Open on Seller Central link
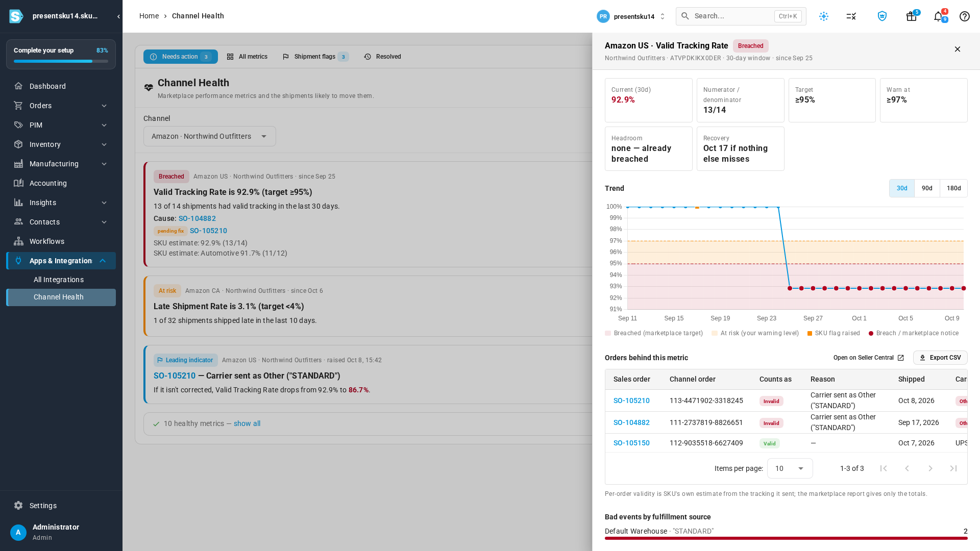Image resolution: width=980 pixels, height=551 pixels. [868, 358]
